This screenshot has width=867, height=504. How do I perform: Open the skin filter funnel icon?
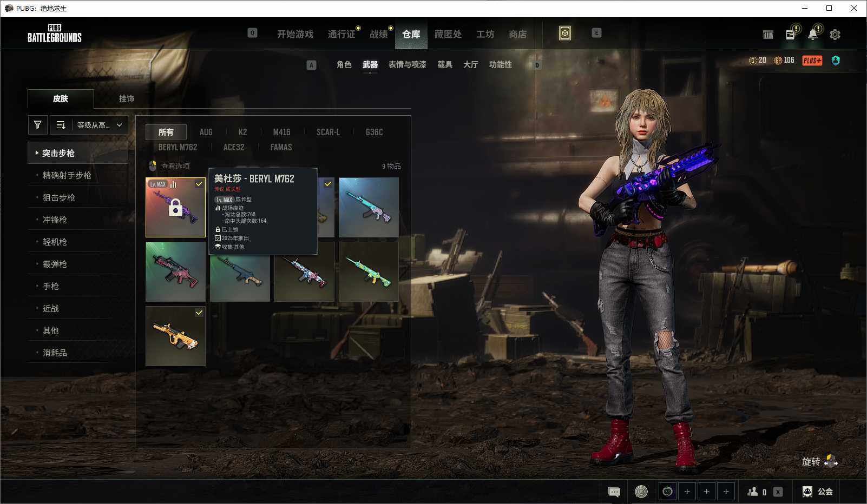[38, 125]
